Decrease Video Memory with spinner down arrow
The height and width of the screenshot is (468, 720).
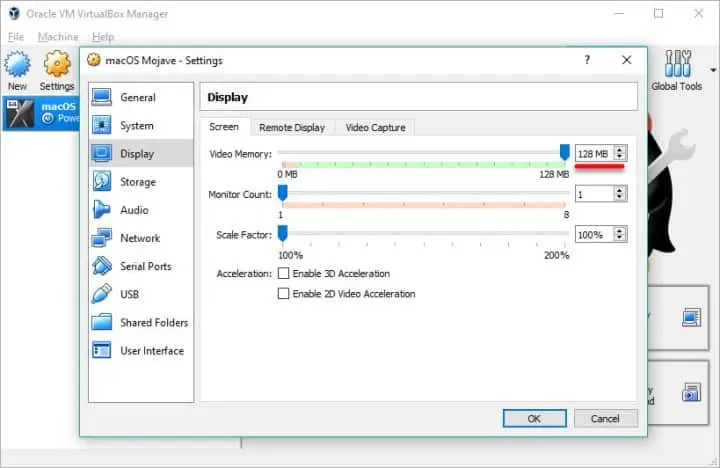pos(620,157)
